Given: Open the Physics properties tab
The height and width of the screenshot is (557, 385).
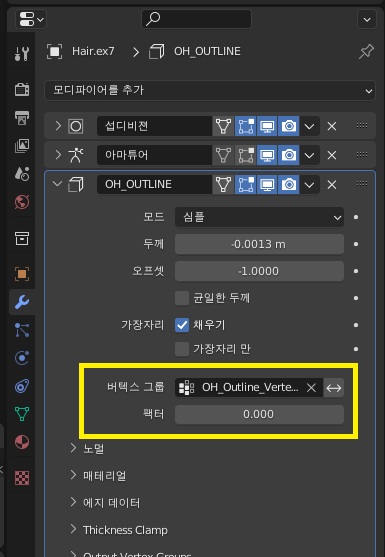Looking at the screenshot, I should (x=22, y=358).
